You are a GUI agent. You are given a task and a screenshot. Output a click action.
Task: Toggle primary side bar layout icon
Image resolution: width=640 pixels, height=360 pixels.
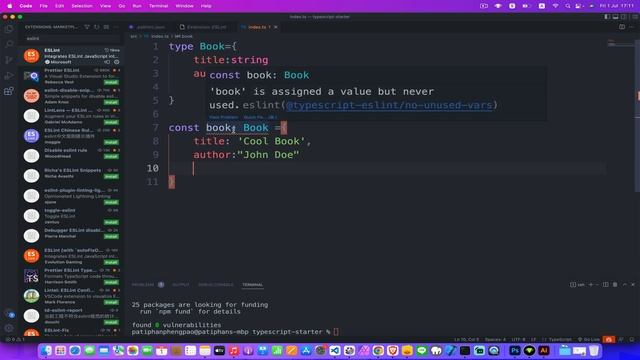[x=607, y=17]
